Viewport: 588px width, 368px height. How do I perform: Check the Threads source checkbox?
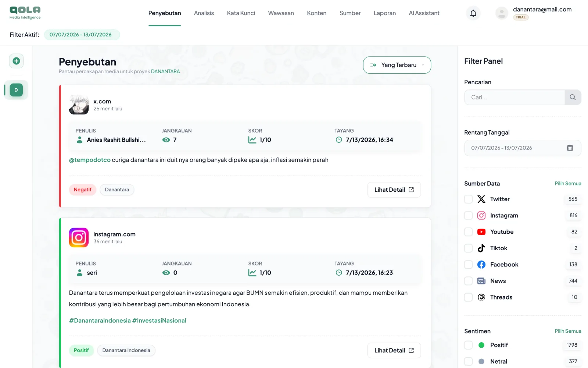coord(468,297)
